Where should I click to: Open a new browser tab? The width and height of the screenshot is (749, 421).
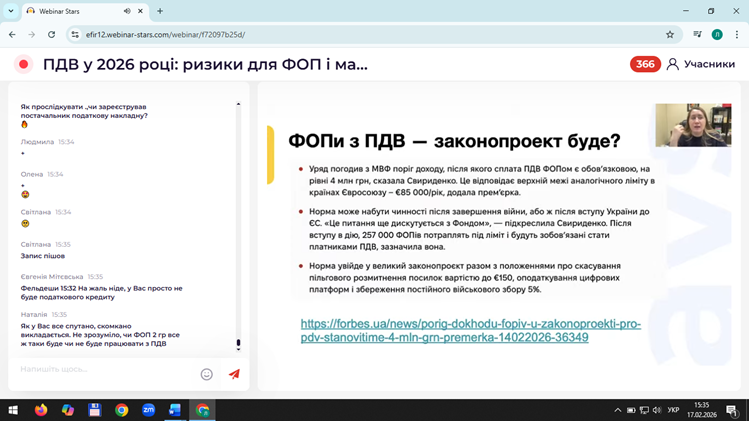pyautogui.click(x=160, y=11)
